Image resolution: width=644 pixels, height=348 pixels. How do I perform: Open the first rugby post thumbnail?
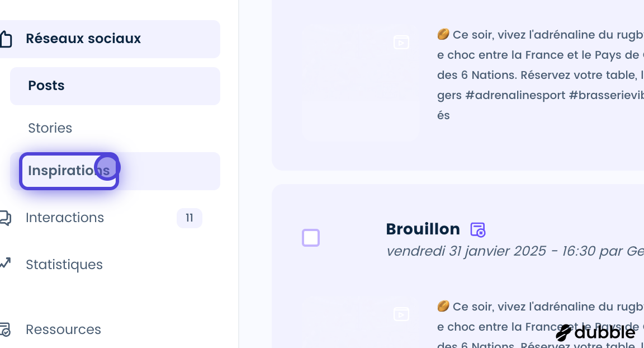361,82
